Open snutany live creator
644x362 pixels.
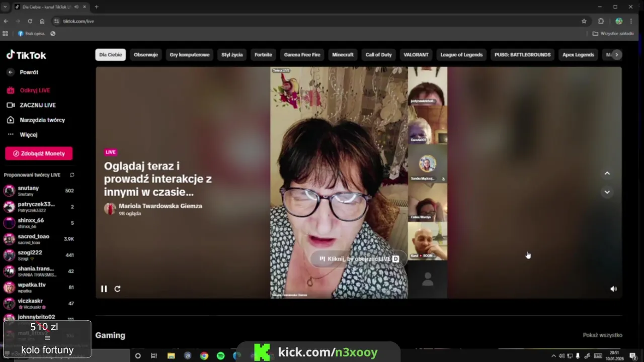[x=39, y=191]
